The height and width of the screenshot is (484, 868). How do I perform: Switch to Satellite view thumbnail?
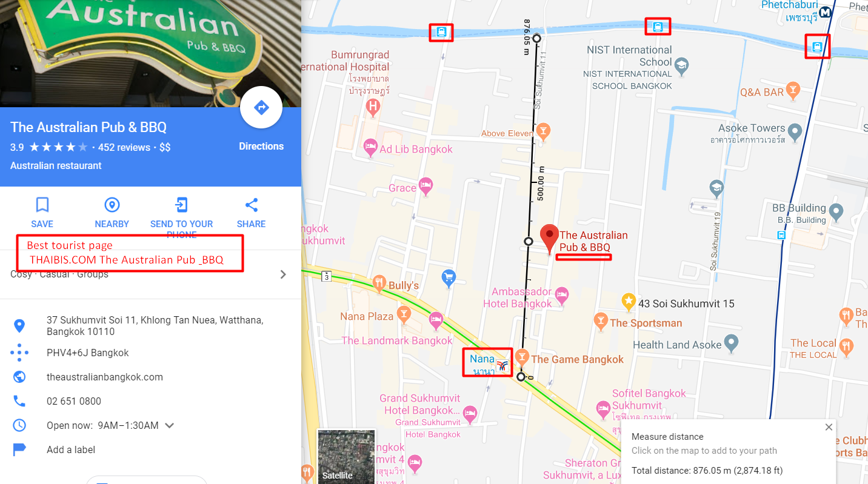click(x=347, y=457)
